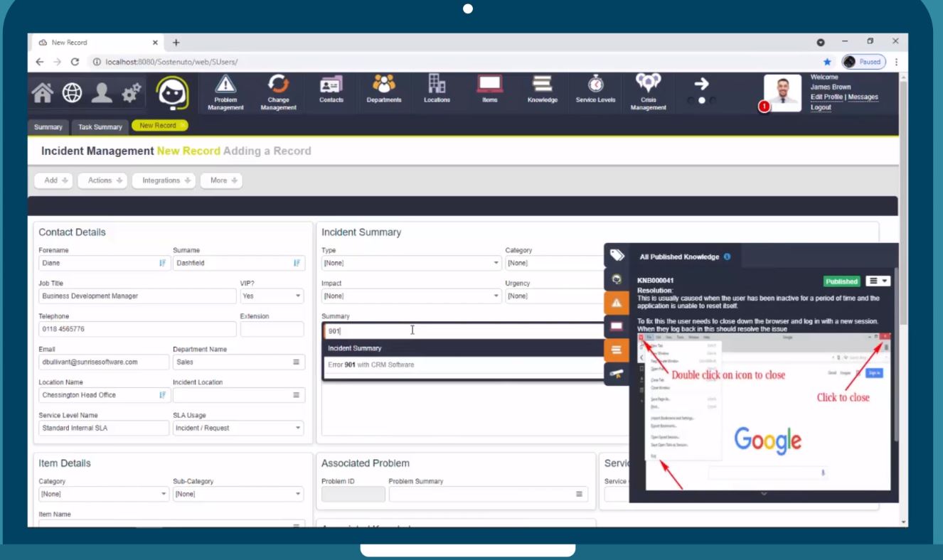Click the green Published status badge
943x560 pixels.
[x=842, y=281]
